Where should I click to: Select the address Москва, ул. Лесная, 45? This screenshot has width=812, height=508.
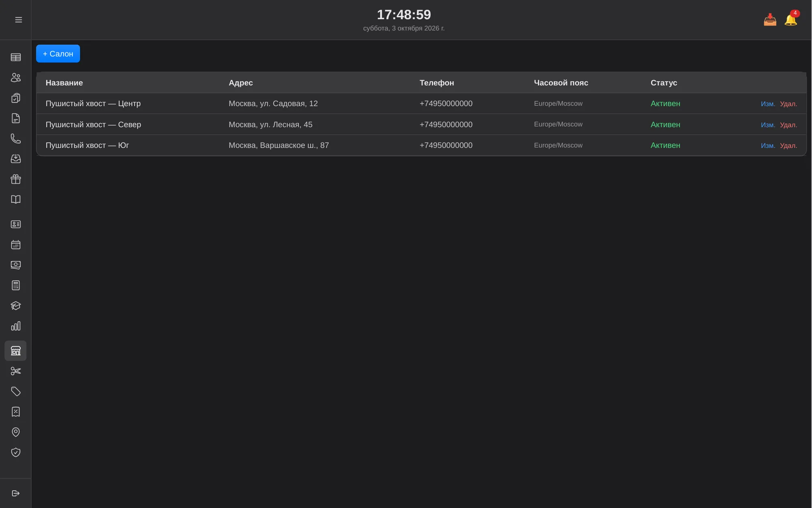[x=270, y=124]
